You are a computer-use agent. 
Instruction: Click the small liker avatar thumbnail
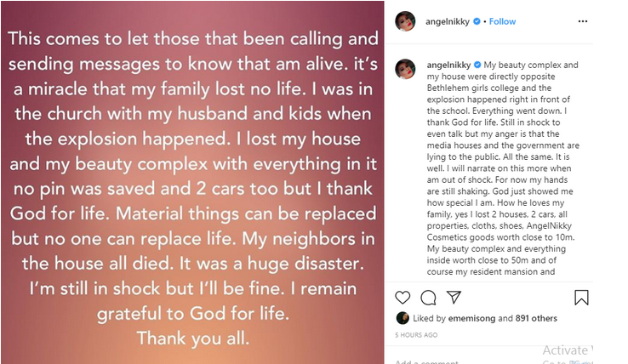tap(402, 318)
